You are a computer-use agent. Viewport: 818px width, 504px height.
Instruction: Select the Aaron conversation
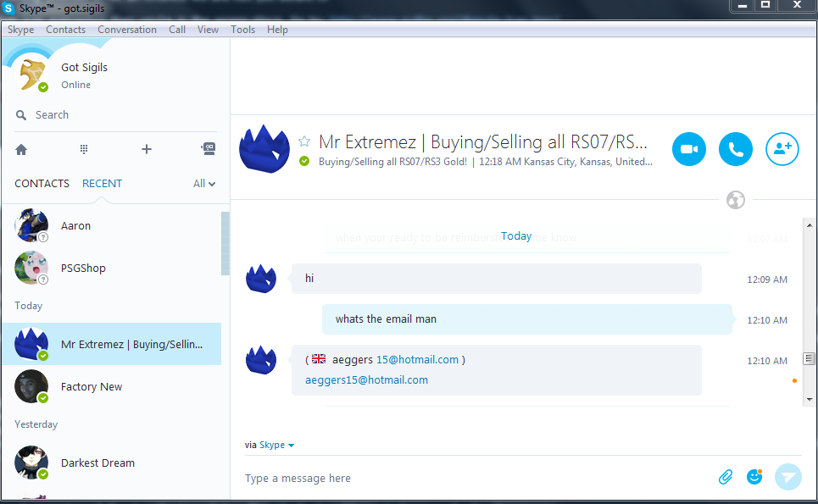pyautogui.click(x=112, y=225)
